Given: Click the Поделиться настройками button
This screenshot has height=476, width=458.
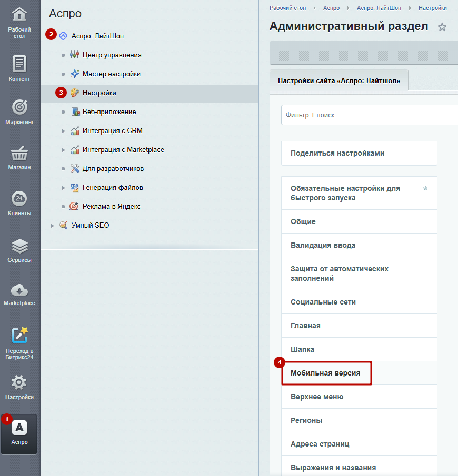Looking at the screenshot, I should (x=359, y=153).
